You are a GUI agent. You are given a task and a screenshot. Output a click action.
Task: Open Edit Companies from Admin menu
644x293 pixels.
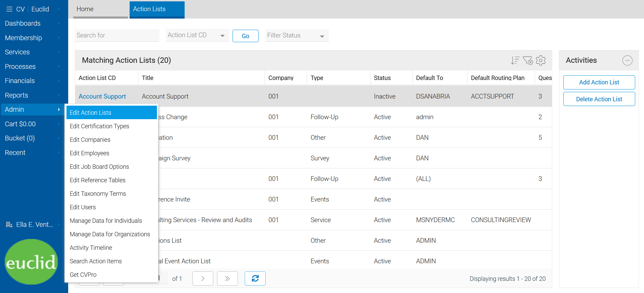point(111,139)
